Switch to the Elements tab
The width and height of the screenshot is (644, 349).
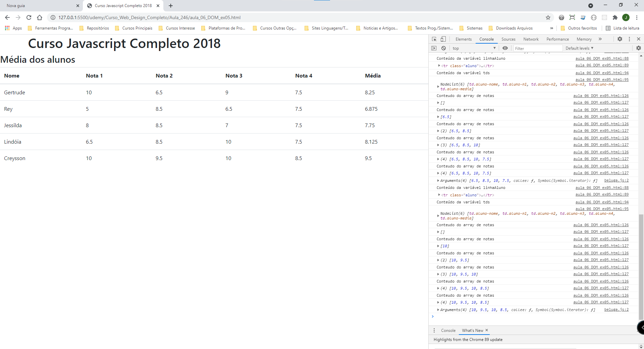coord(464,39)
